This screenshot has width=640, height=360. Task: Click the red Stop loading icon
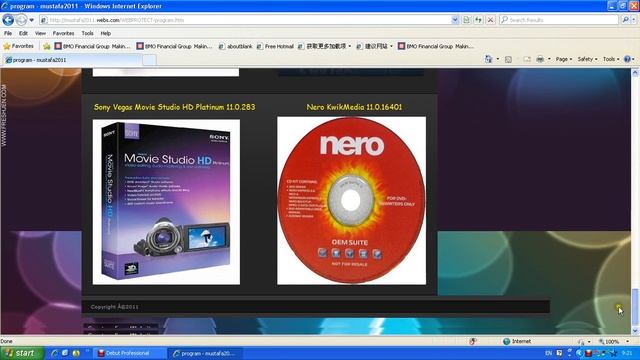[491, 20]
